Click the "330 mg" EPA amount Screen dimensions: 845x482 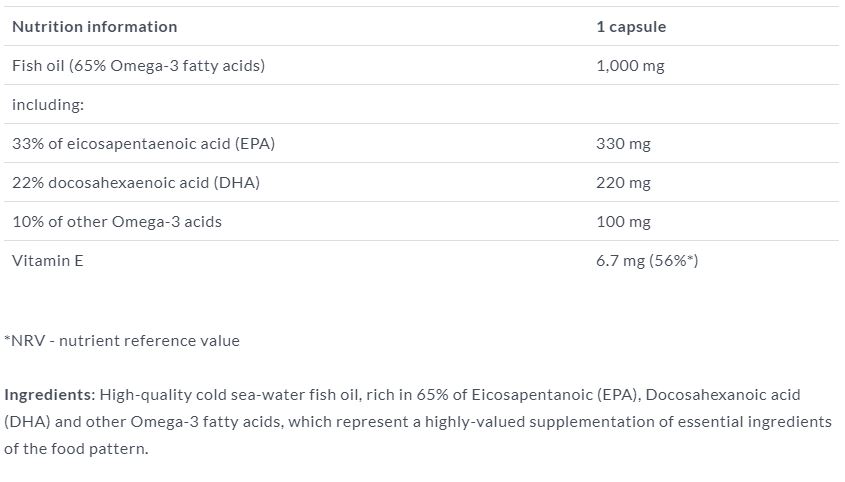click(x=623, y=143)
